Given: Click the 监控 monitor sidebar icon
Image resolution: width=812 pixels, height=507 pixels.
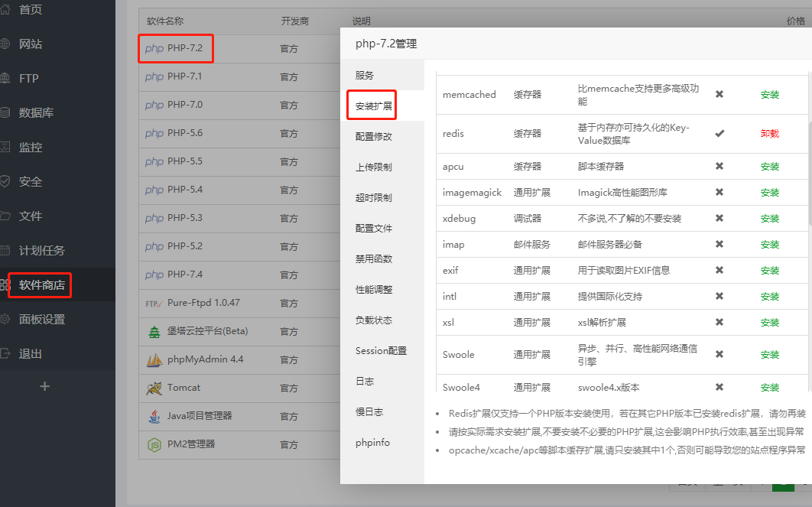Looking at the screenshot, I should pos(5,147).
